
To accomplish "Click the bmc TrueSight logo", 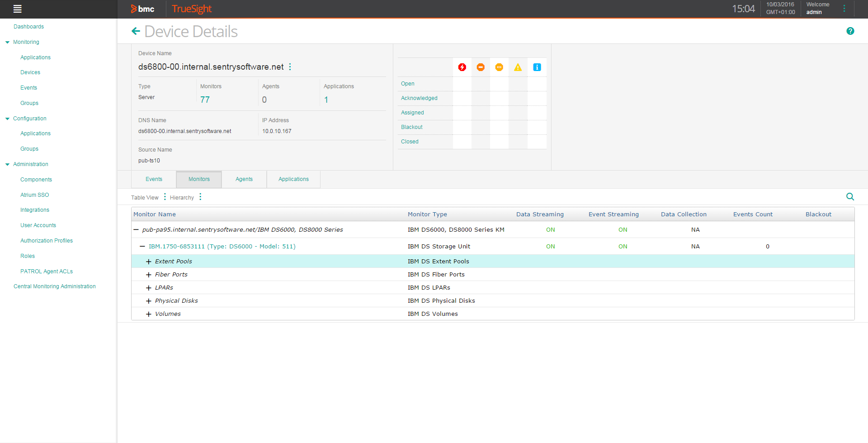I will pyautogui.click(x=171, y=9).
